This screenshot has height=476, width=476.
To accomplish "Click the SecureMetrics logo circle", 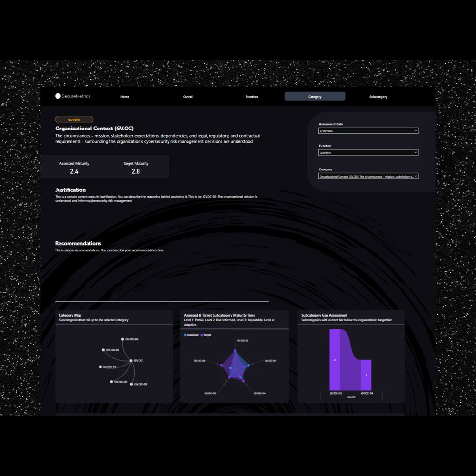I will [58, 96].
